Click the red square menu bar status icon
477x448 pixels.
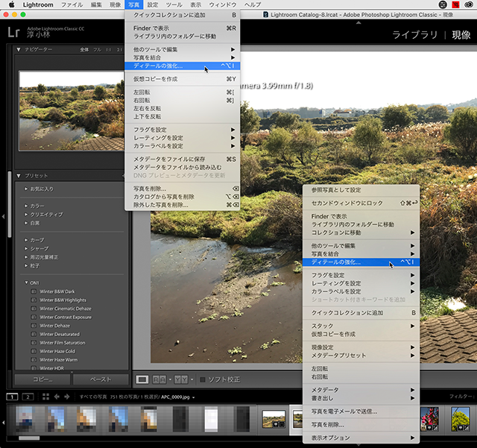[455, 4]
